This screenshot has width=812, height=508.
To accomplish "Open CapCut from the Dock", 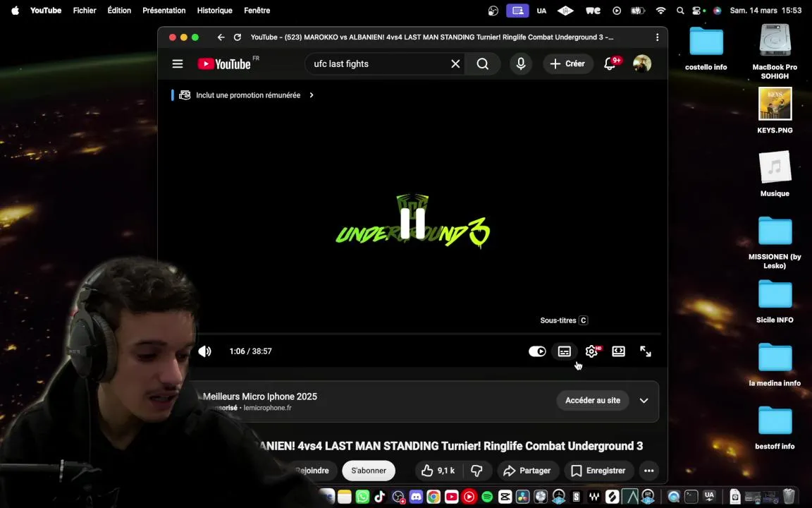I will click(505, 497).
